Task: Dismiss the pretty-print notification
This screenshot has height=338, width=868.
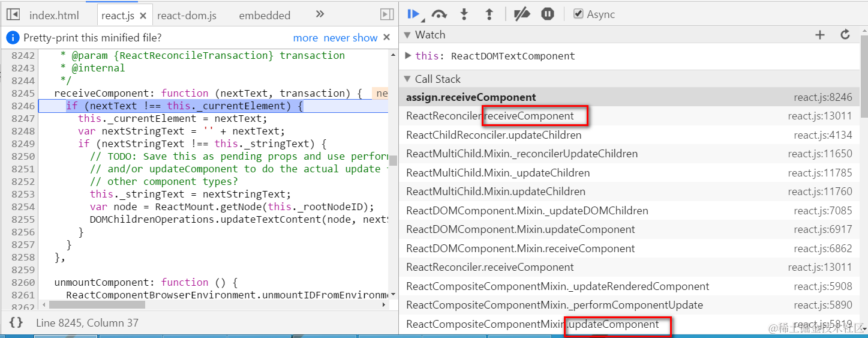Action: click(386, 37)
